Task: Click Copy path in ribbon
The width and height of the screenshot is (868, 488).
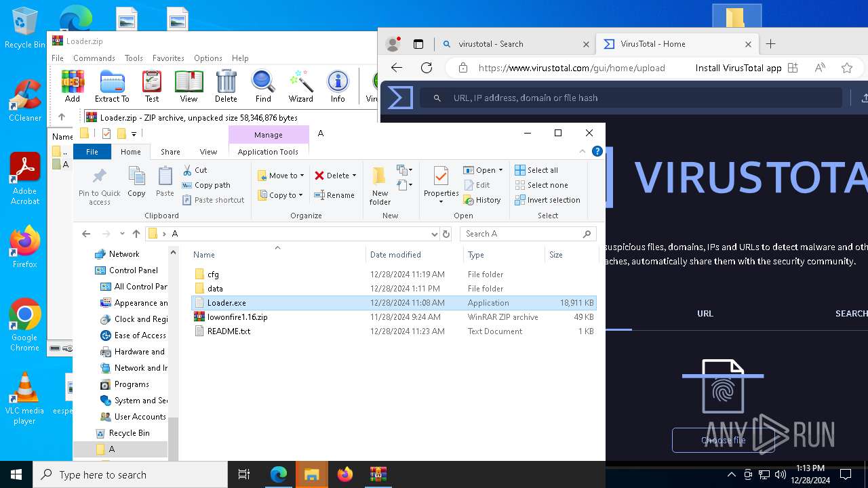Action: pos(207,185)
